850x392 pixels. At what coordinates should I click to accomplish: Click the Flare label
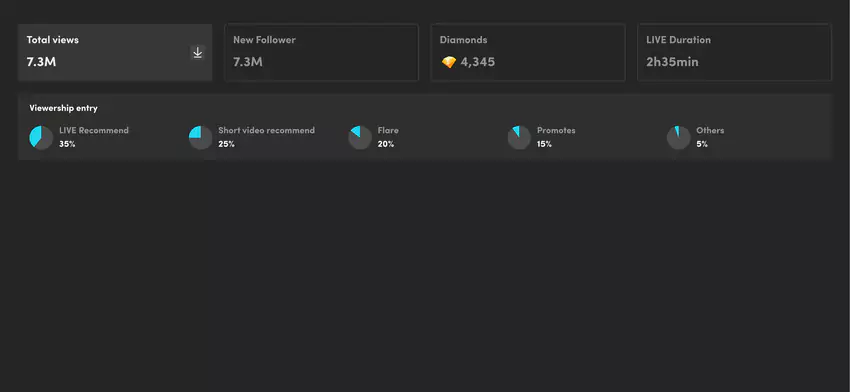tap(388, 130)
